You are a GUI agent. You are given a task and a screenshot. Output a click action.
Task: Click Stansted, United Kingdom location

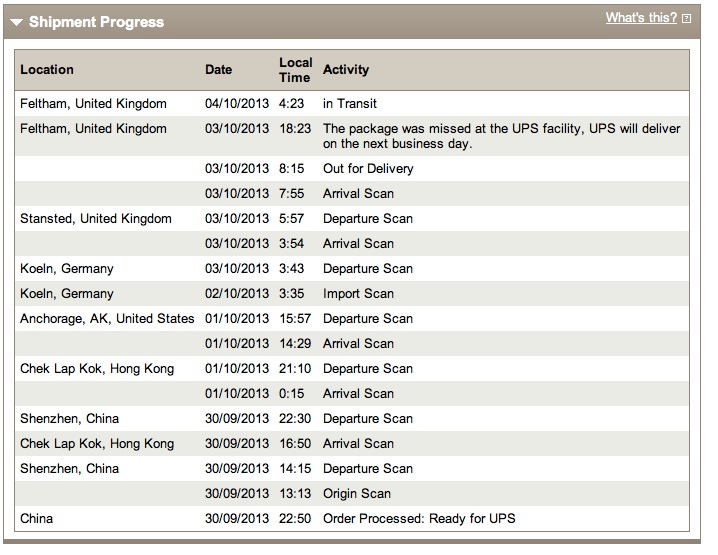point(96,218)
